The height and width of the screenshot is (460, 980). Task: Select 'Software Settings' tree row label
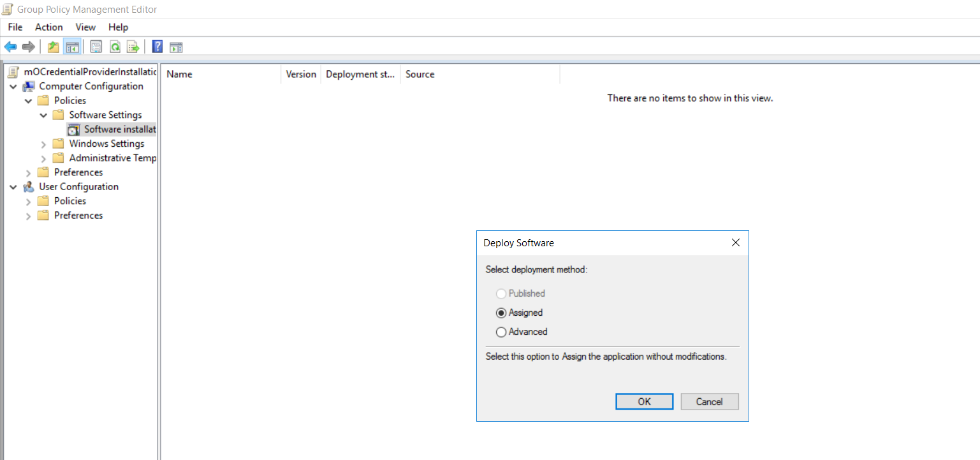[105, 115]
